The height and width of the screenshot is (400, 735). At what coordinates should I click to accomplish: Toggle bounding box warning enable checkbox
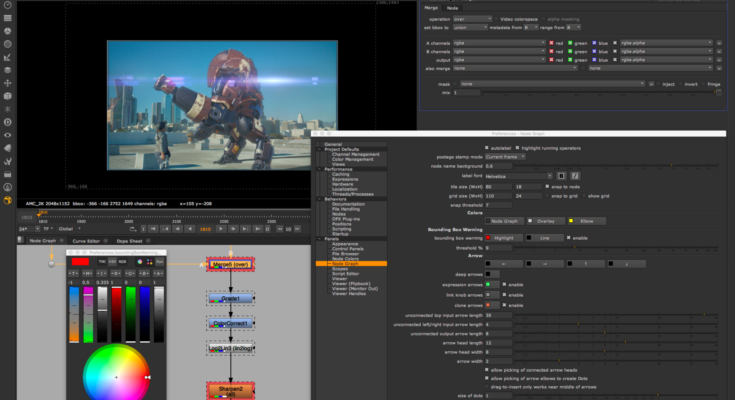[569, 238]
